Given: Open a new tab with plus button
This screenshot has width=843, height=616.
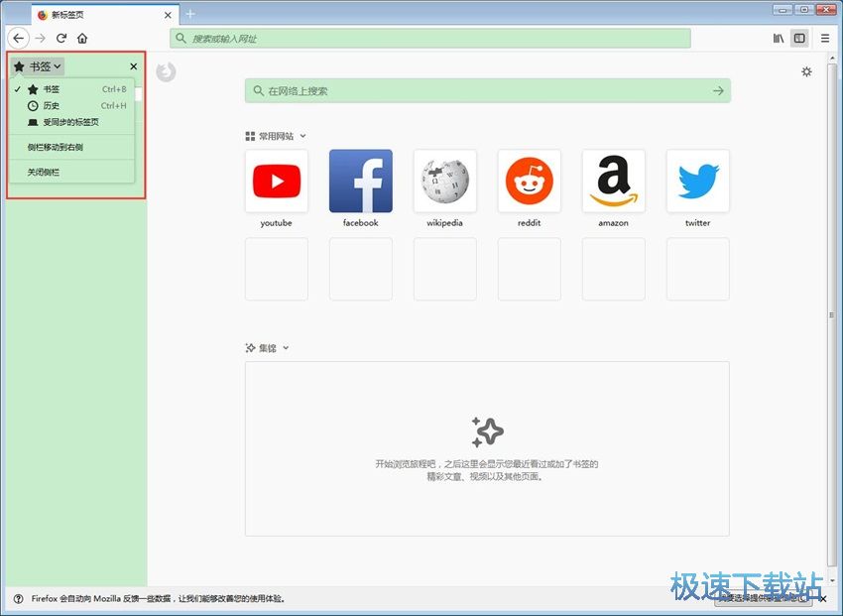Looking at the screenshot, I should pyautogui.click(x=190, y=15).
